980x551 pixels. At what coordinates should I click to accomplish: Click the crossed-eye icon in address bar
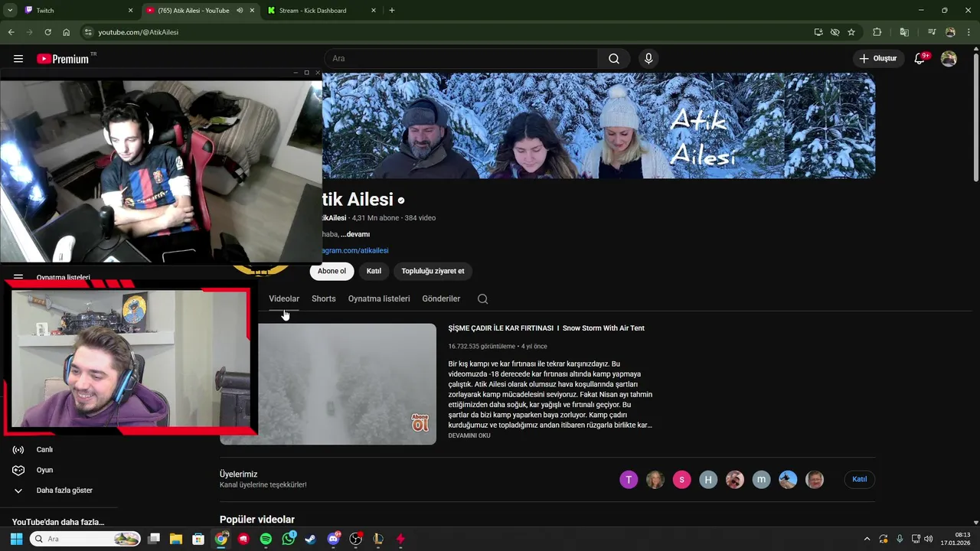tap(835, 32)
